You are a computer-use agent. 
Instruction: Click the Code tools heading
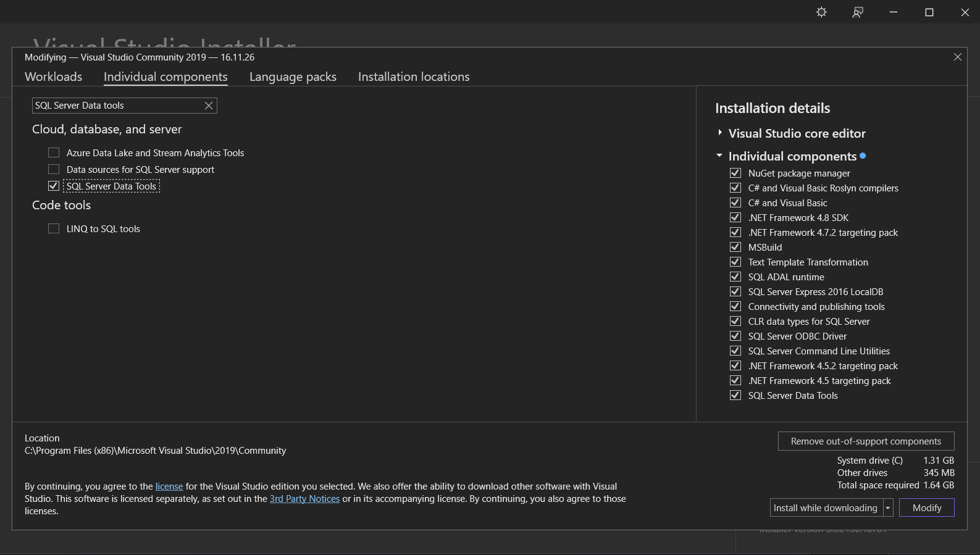pyautogui.click(x=61, y=205)
